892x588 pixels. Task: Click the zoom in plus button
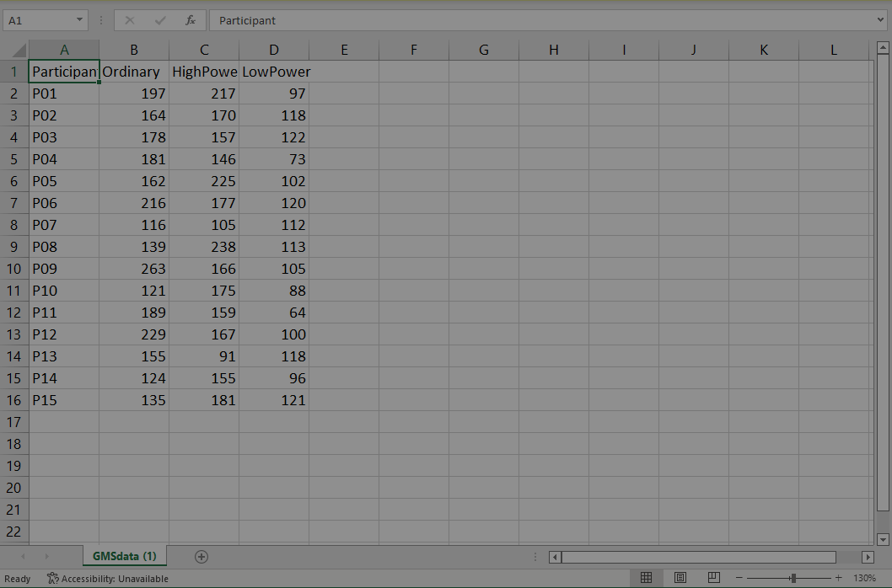pyautogui.click(x=839, y=578)
